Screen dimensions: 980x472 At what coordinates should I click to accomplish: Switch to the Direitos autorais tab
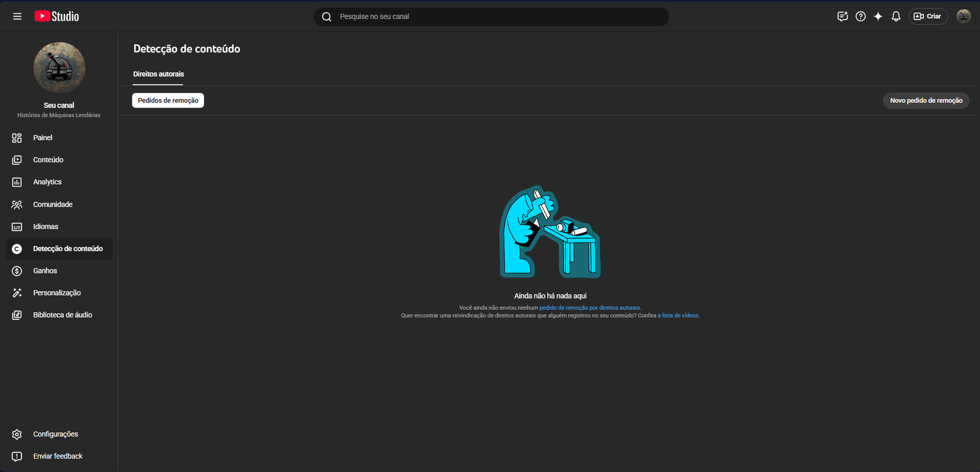click(x=159, y=74)
